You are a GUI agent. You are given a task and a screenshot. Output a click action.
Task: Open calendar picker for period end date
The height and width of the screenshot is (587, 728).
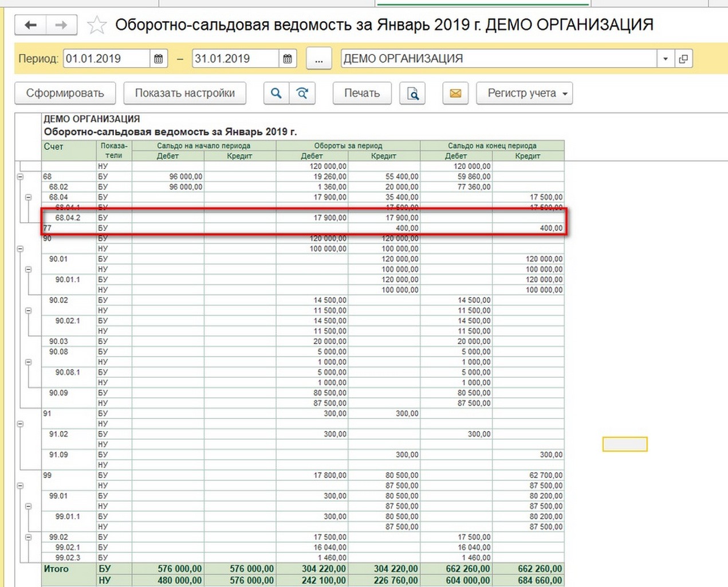tap(288, 58)
